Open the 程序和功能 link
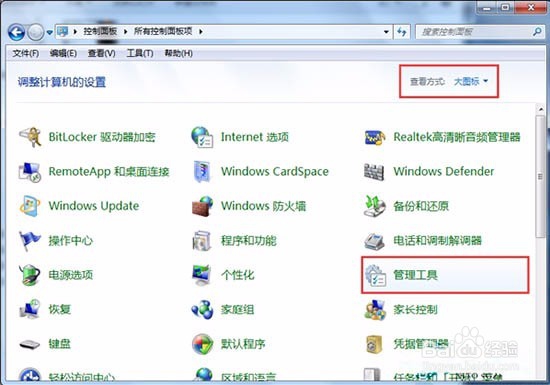Viewport: 550px width, 385px height. coord(249,241)
